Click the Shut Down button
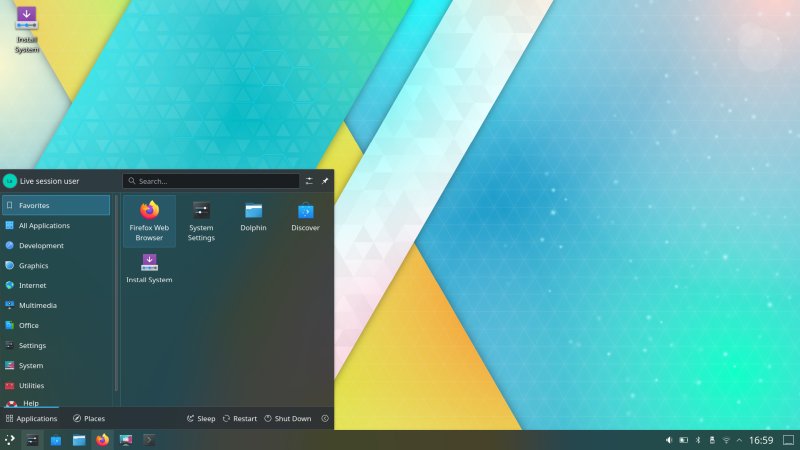Screen dimensions: 800x450 tap(287, 418)
